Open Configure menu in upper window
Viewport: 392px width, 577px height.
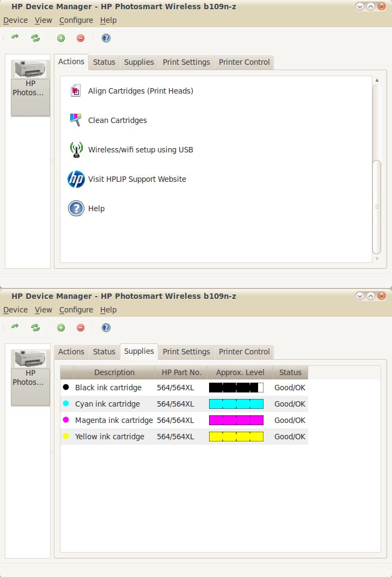(x=76, y=20)
